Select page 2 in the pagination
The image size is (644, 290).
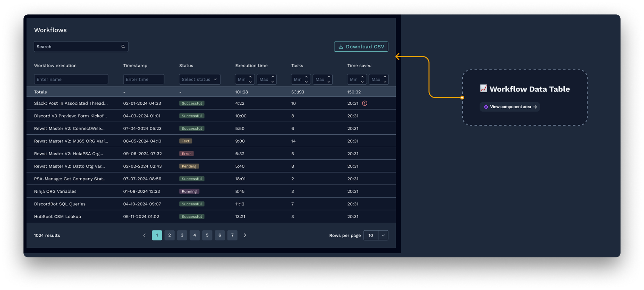point(170,235)
